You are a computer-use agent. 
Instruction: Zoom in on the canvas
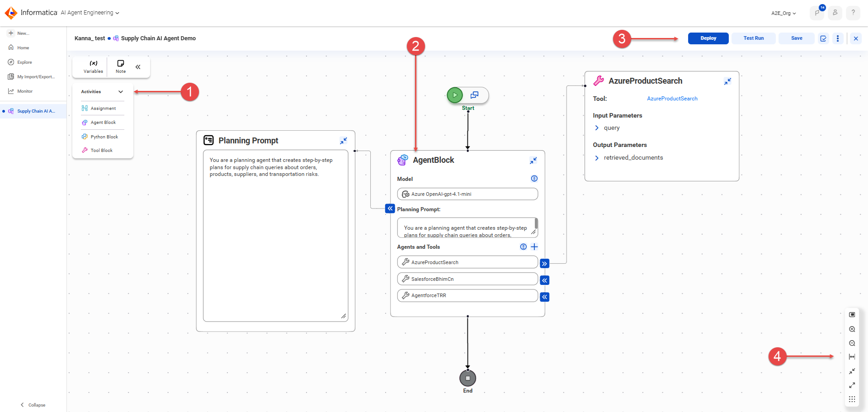[x=852, y=329]
